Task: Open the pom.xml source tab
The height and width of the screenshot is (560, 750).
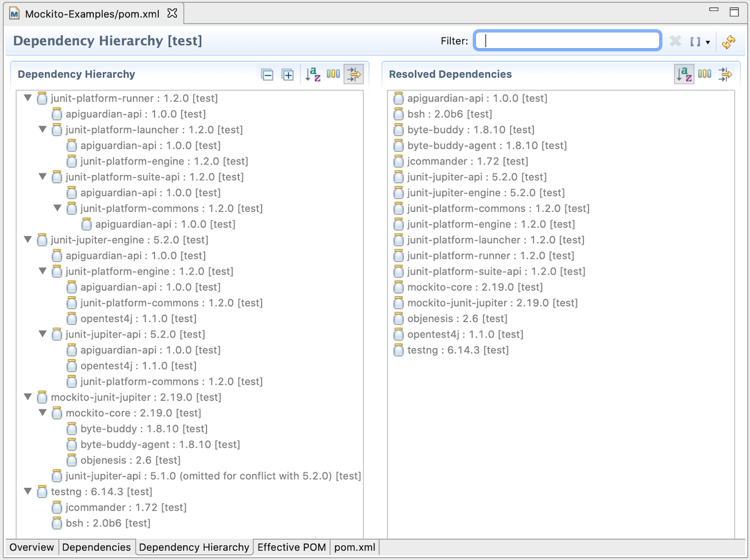Action: (355, 547)
